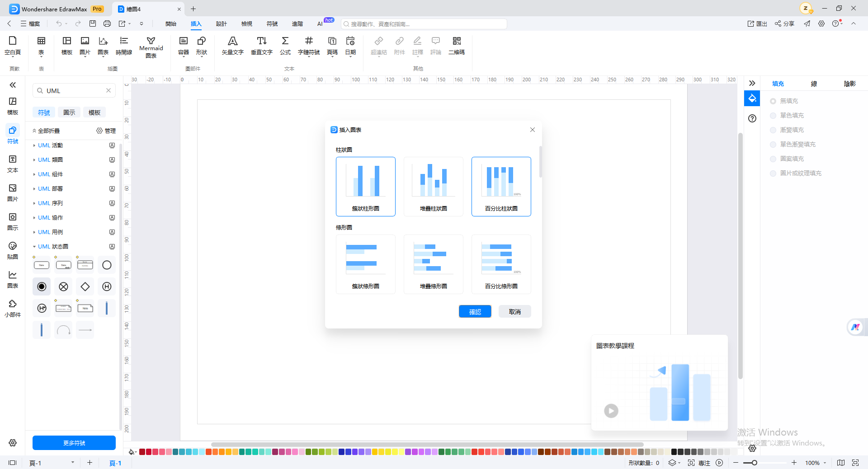Viewport: 868px width, 469px height.
Task: Play the chart tutorial video
Action: pyautogui.click(x=611, y=411)
